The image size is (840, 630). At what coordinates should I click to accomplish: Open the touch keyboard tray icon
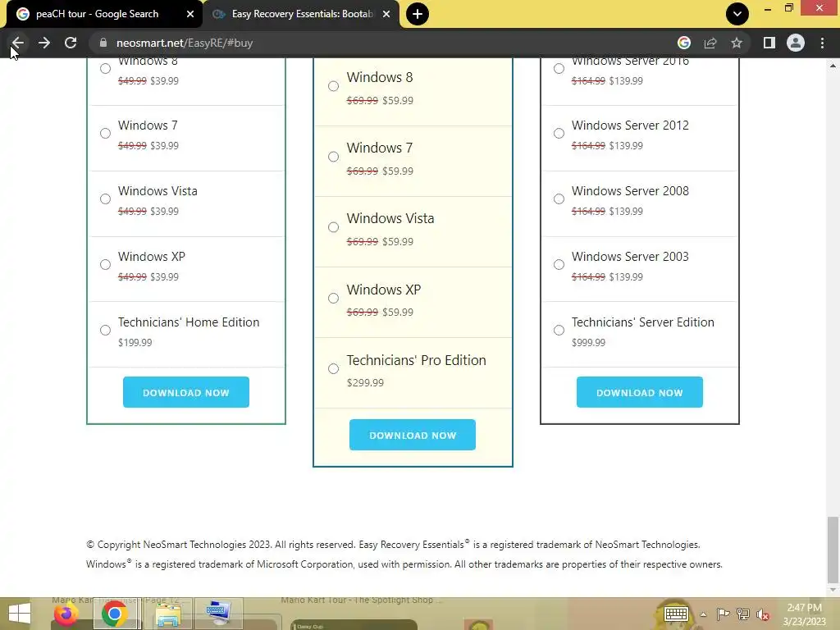676,614
